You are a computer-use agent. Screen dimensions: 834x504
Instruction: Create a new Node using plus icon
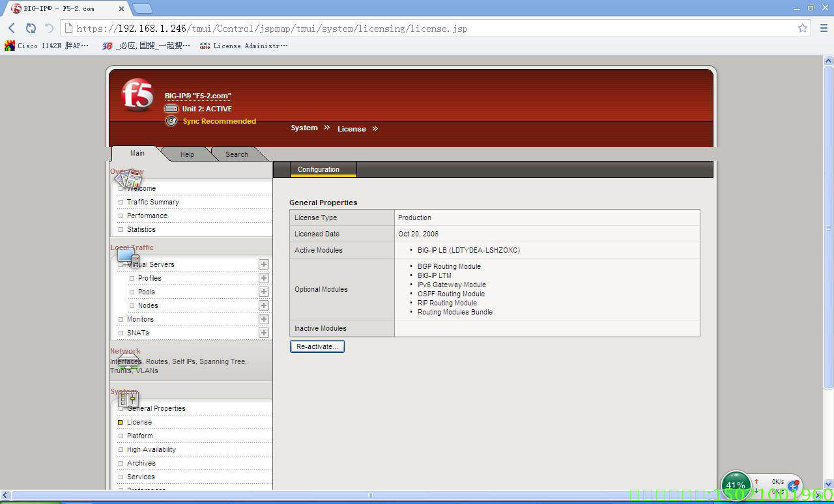(264, 305)
